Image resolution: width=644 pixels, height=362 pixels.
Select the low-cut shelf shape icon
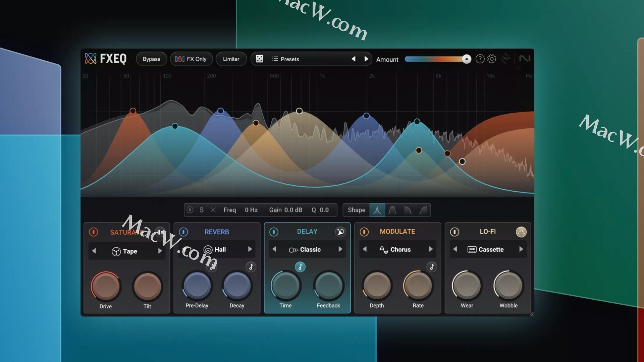tap(423, 210)
